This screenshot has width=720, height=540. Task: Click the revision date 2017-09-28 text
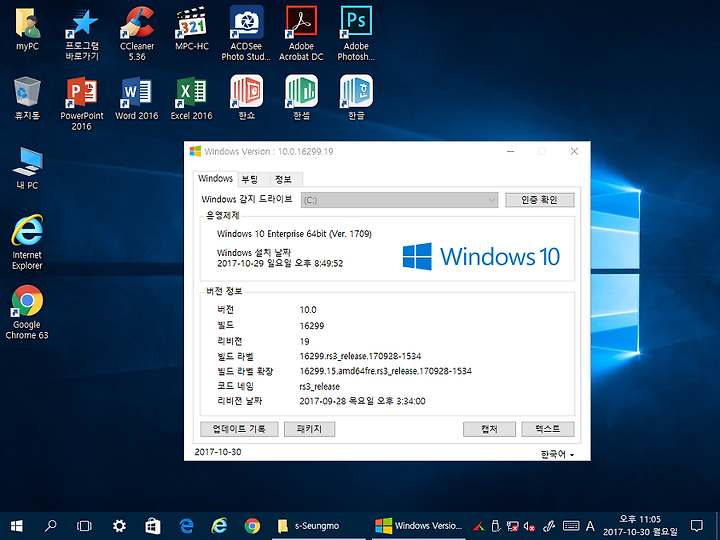pos(362,401)
